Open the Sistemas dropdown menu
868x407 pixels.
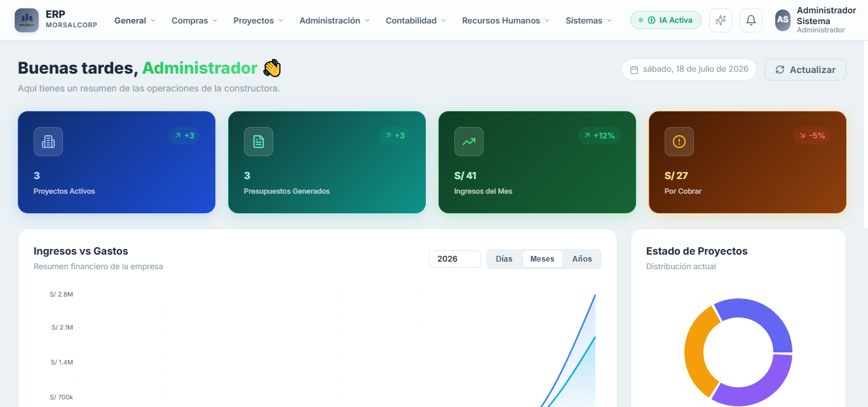pyautogui.click(x=588, y=20)
